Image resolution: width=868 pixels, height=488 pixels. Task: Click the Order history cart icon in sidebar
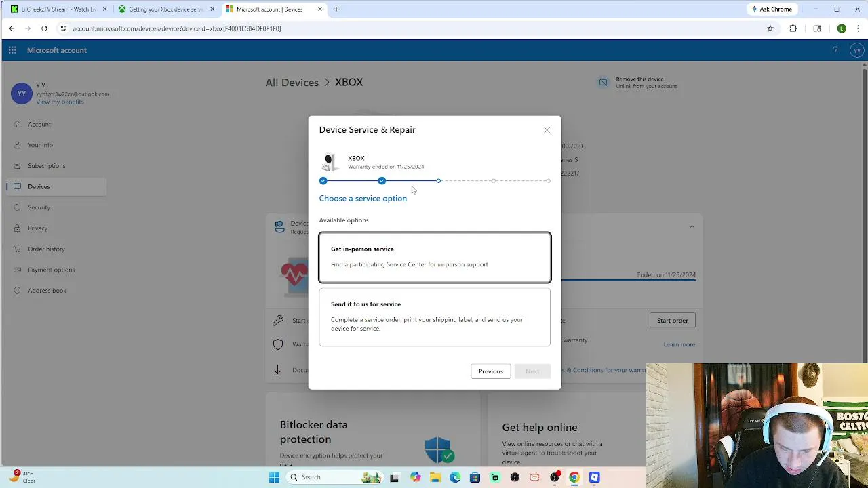point(17,249)
